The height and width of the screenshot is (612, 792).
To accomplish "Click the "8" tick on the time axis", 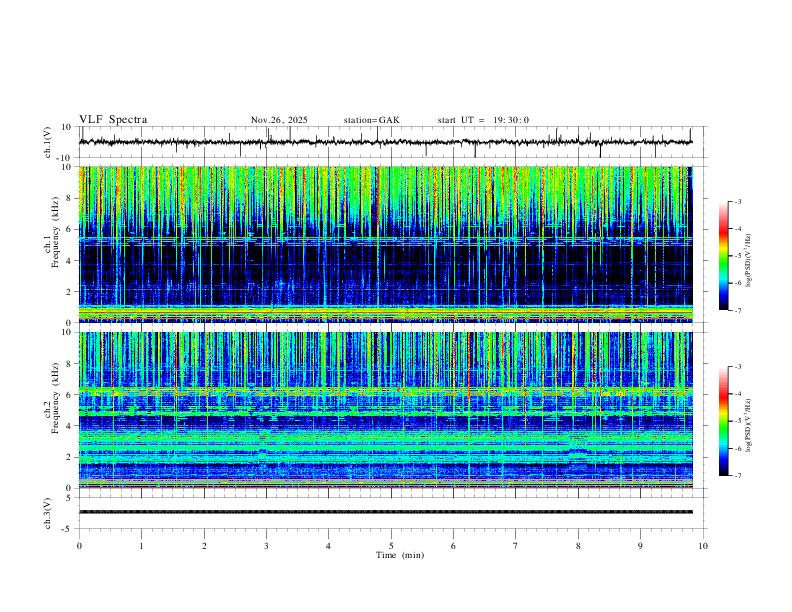I will pyautogui.click(x=578, y=546).
